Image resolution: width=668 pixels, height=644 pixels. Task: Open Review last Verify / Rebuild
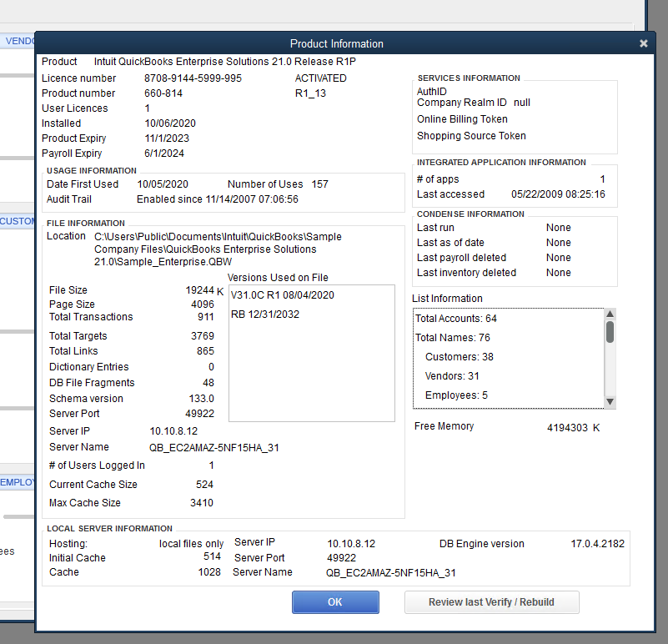coord(492,601)
